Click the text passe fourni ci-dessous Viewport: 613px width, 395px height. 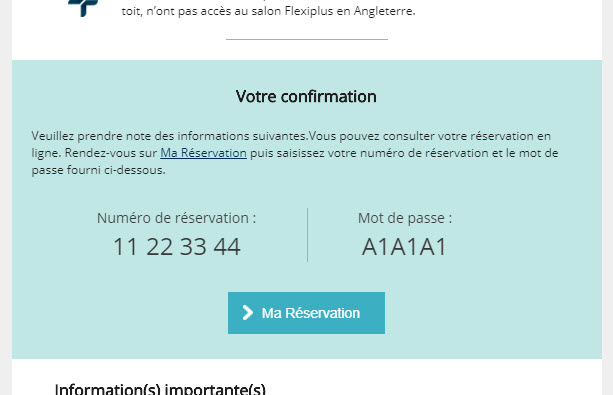tap(99, 170)
